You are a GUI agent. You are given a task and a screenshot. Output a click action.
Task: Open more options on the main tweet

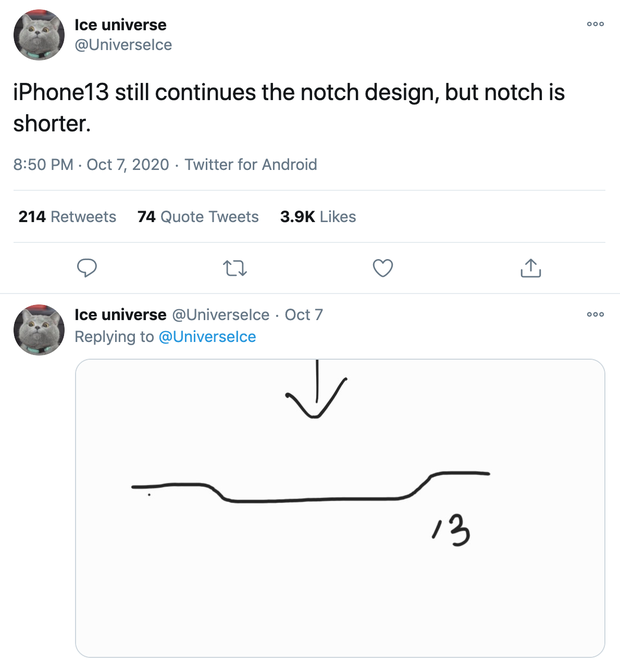tap(596, 25)
